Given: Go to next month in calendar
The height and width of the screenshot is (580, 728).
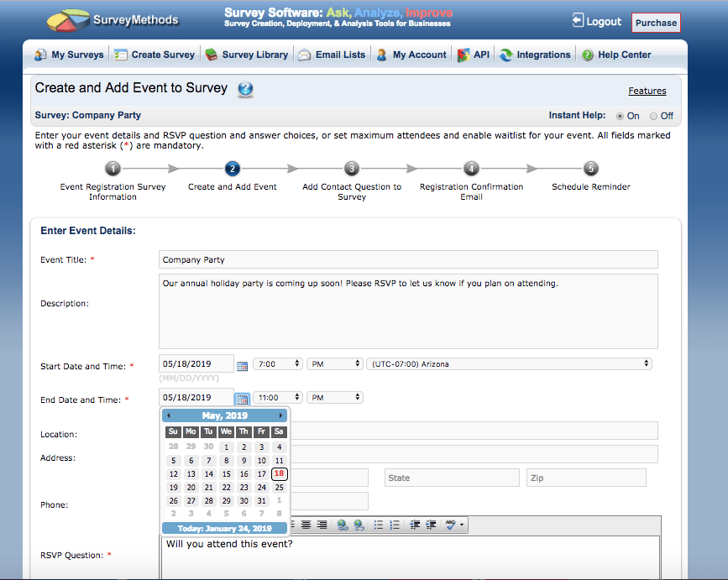Looking at the screenshot, I should point(280,415).
